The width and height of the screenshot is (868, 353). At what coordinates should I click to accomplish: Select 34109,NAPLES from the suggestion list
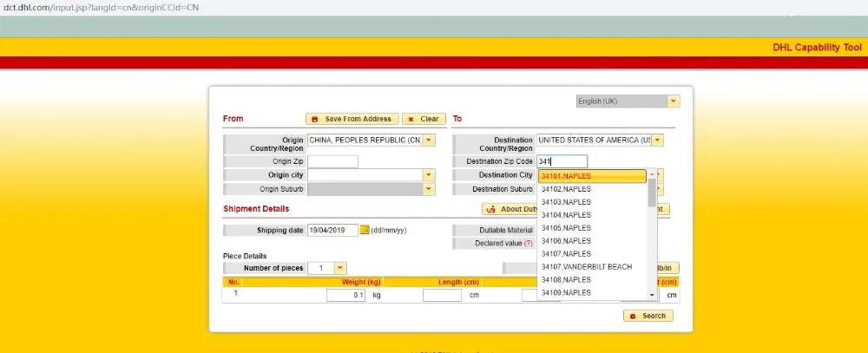[592, 292]
